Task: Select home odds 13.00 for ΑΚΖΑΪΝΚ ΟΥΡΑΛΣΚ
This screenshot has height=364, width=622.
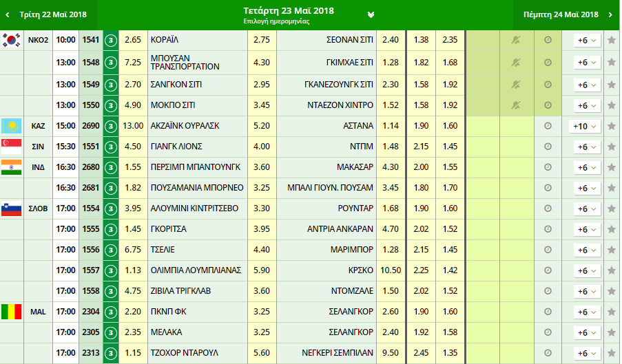Action: [134, 126]
